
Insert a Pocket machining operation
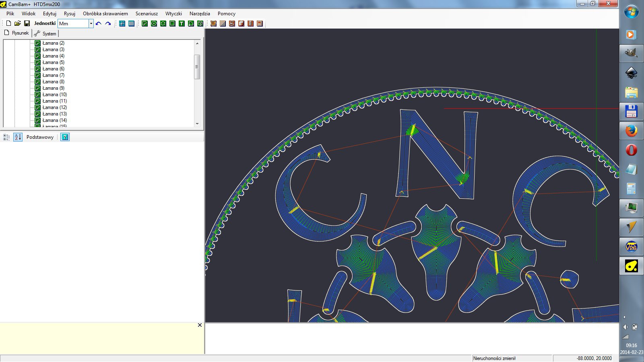(223, 23)
